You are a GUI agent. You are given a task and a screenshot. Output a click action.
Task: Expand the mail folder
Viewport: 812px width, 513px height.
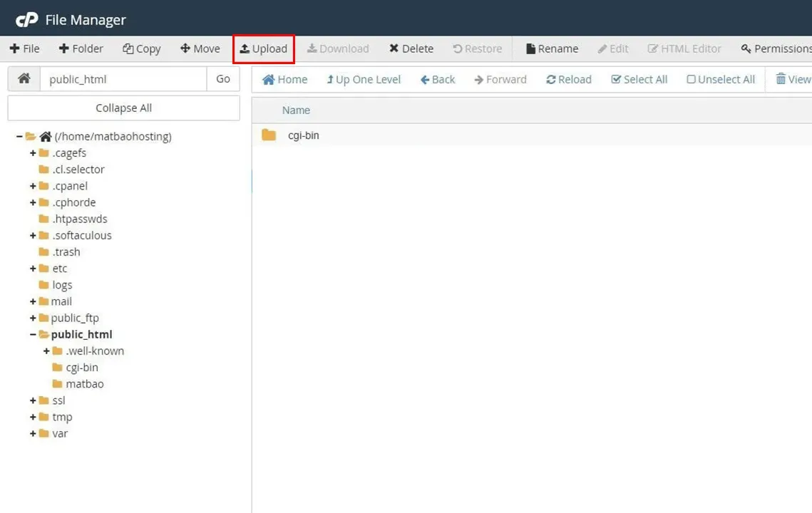[33, 302]
